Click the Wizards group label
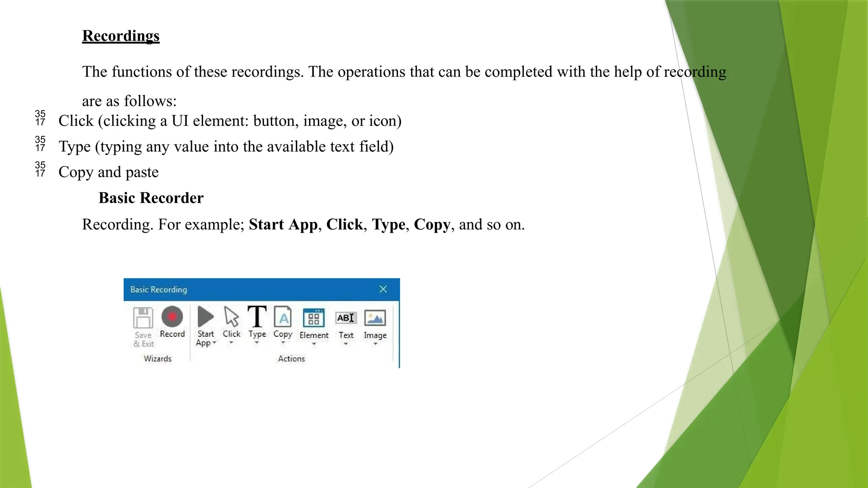This screenshot has width=868, height=488. [x=158, y=359]
